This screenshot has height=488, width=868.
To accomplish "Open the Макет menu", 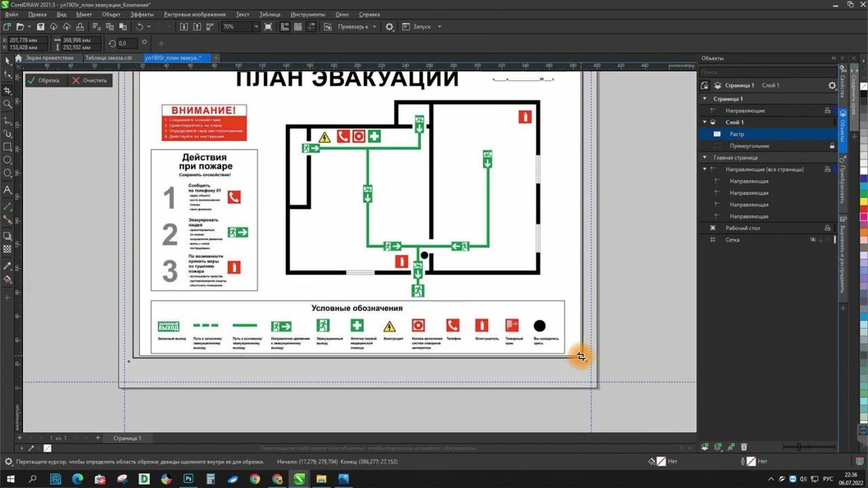I will tap(84, 14).
